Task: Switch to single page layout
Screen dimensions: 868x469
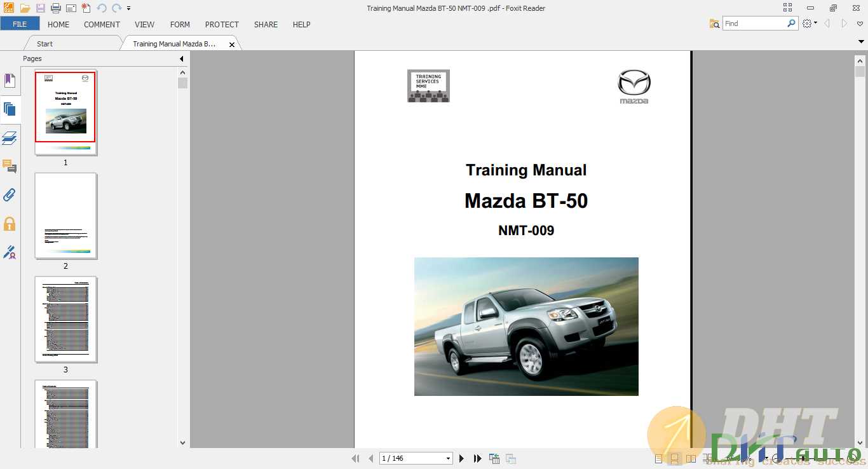Action: point(658,458)
